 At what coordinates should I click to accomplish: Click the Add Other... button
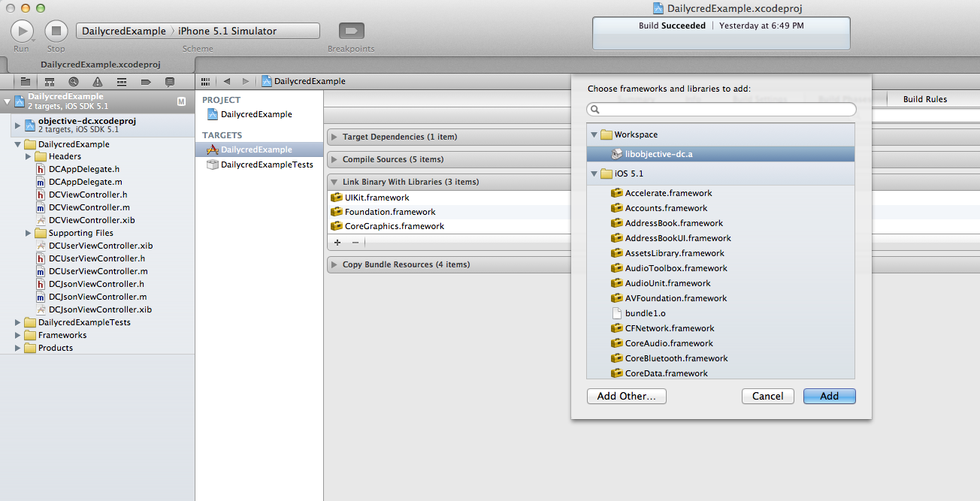[627, 396]
